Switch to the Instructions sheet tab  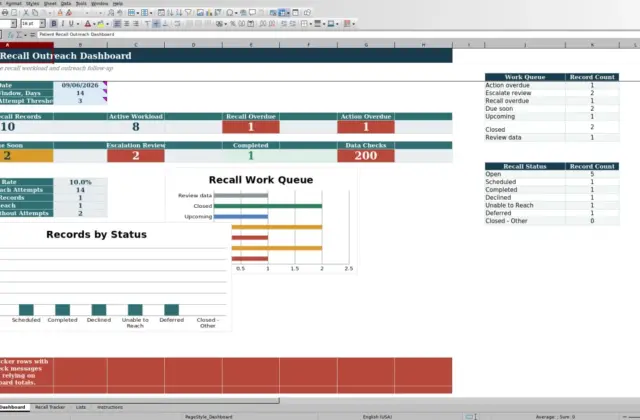110,407
